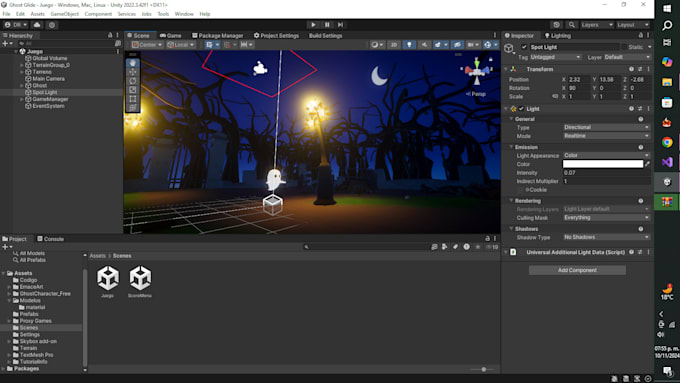This screenshot has height=383, width=680.
Task: Toggle the Static checkbox
Action: coord(624,47)
